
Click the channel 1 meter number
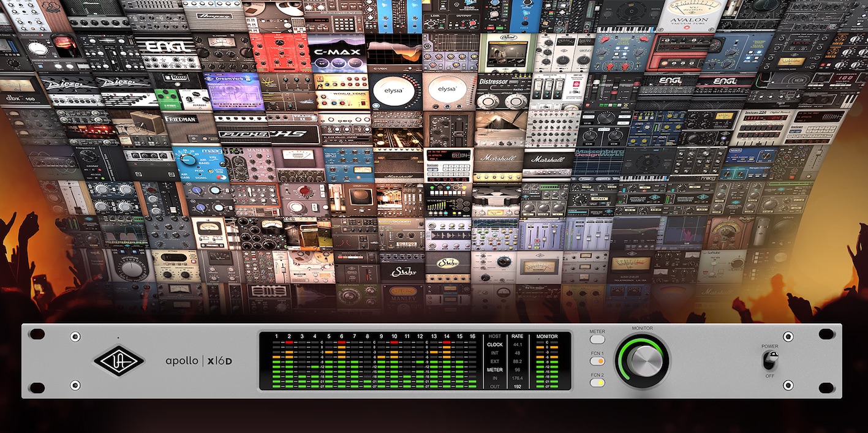pyautogui.click(x=276, y=336)
